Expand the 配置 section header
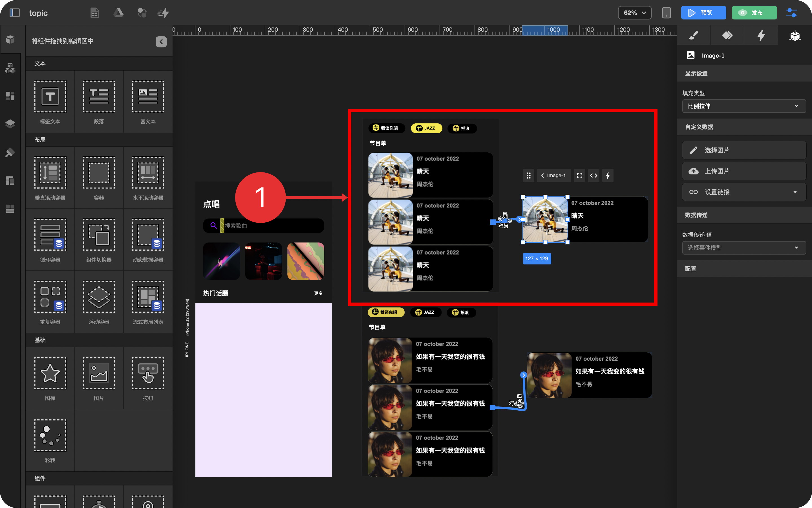Screen dimensions: 812x508 [744, 269]
